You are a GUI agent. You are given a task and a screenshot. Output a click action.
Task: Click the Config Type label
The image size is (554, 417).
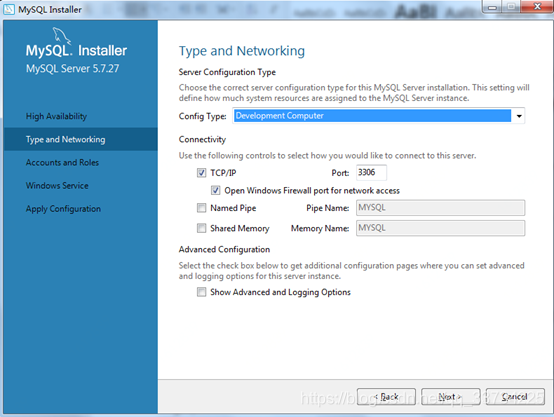pos(202,116)
